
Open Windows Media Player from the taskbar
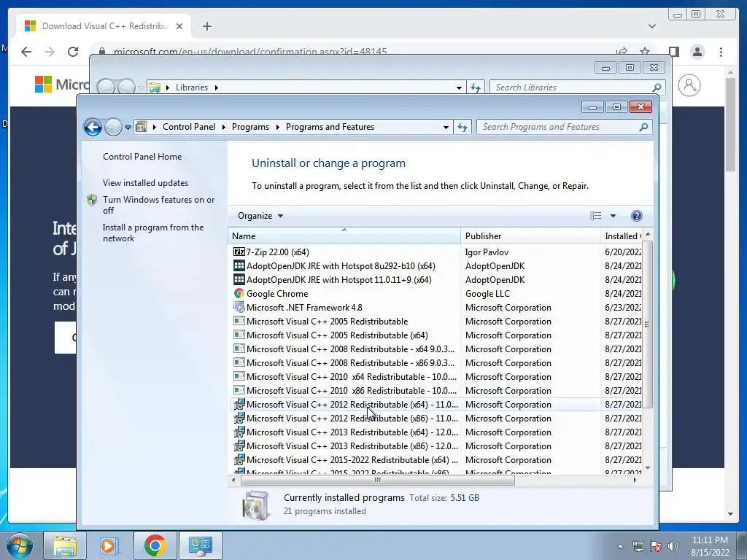point(109,545)
